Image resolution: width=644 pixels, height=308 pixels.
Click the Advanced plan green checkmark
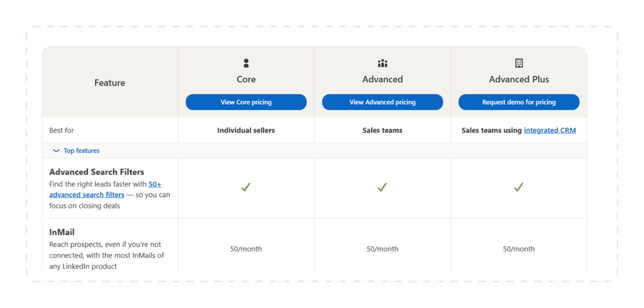click(x=382, y=187)
